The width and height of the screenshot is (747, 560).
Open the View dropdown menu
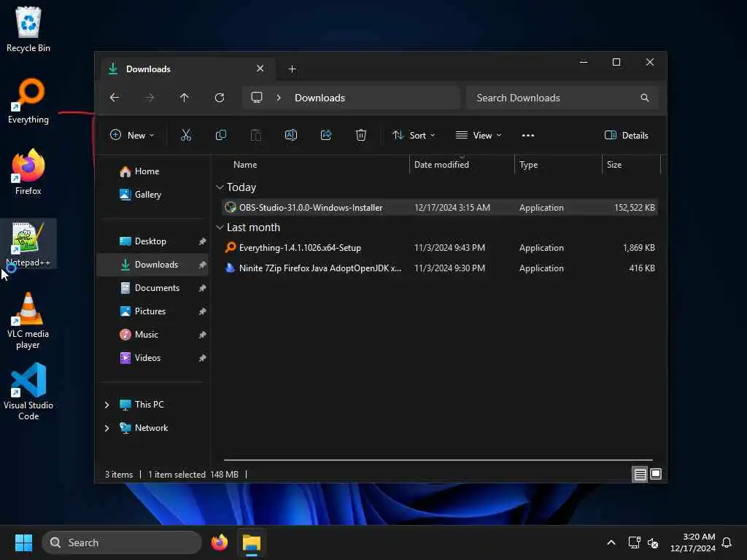479,135
